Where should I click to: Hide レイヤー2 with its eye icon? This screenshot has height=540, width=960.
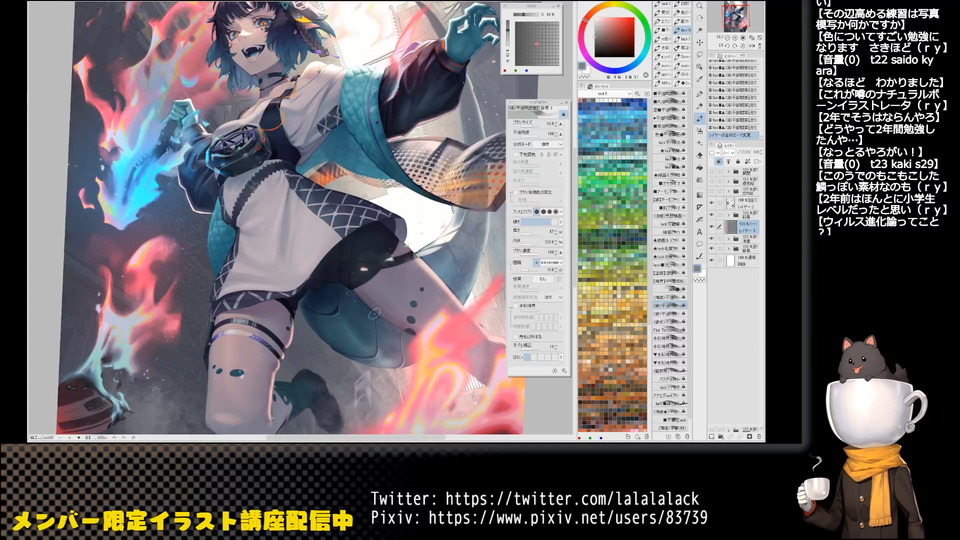click(x=711, y=203)
